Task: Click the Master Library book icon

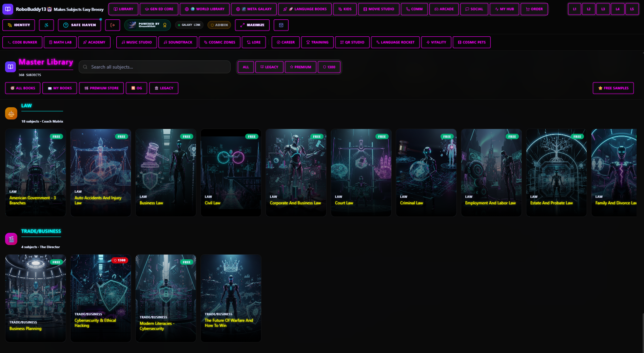Action: pyautogui.click(x=11, y=67)
